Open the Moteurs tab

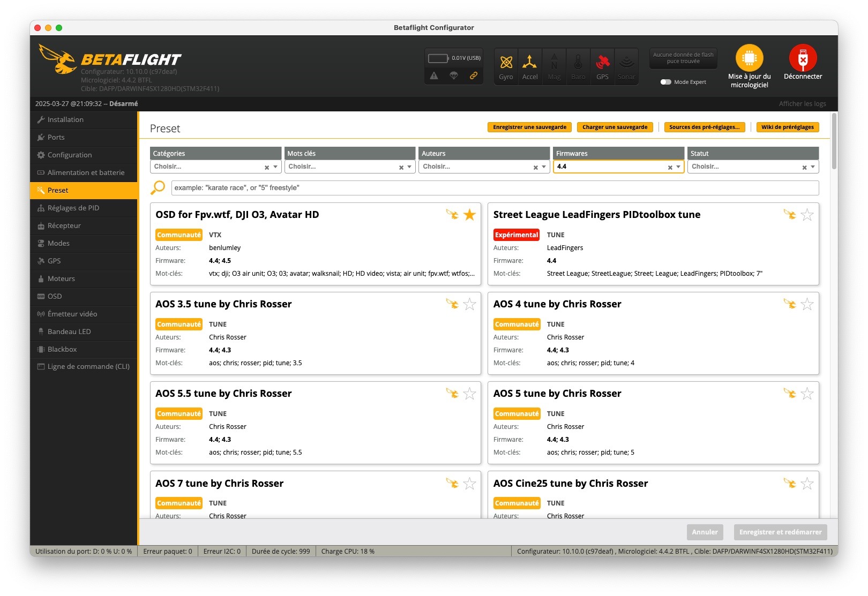pos(84,278)
